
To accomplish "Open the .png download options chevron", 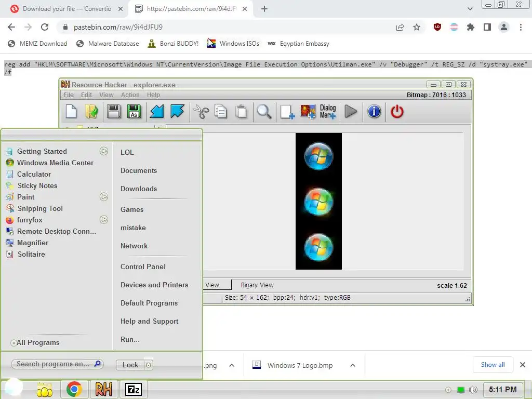I will tap(232, 365).
